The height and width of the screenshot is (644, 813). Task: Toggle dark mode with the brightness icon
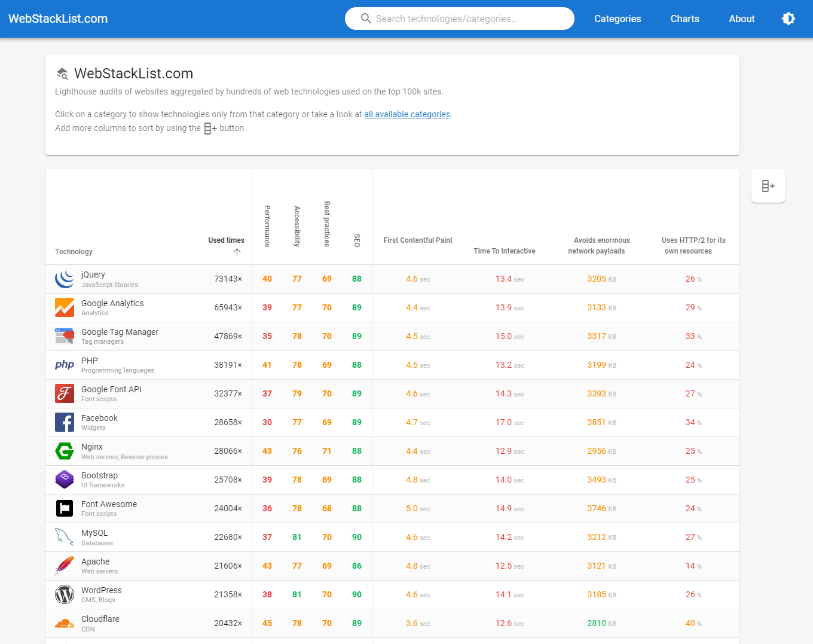pos(788,19)
